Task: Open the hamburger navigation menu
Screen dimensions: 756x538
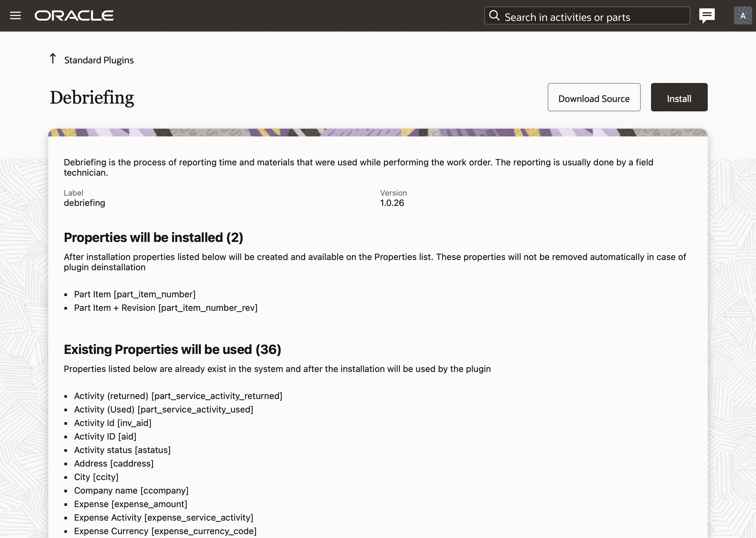Action: 15,15
